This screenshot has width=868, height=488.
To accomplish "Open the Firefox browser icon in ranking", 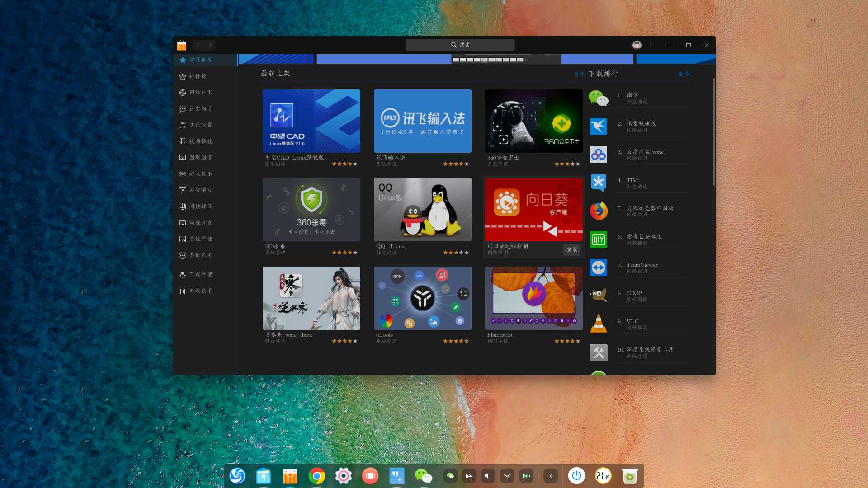I will [598, 211].
